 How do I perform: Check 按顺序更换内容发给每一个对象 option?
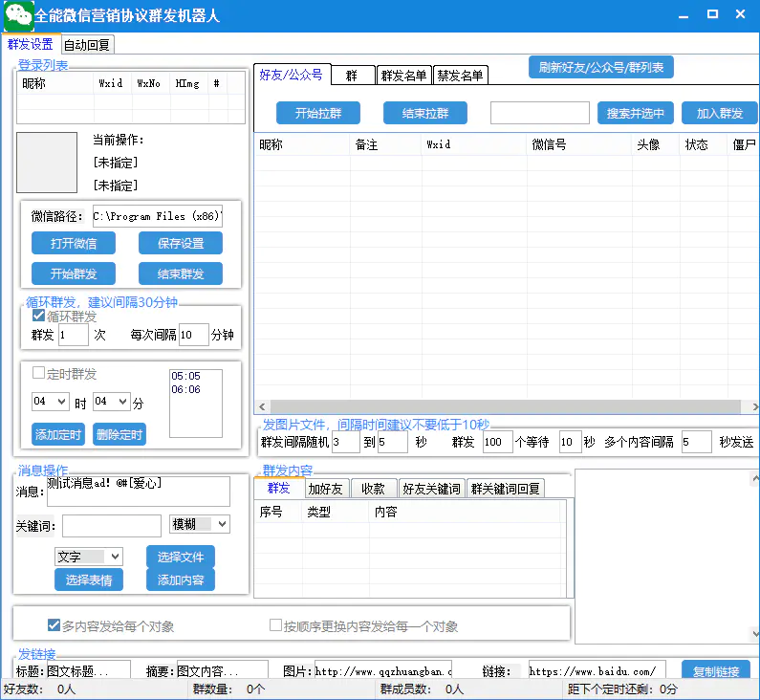pos(276,626)
